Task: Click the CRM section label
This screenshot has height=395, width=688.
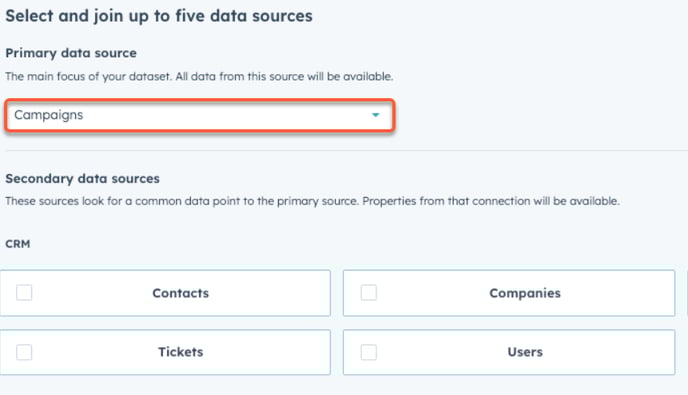Action: [18, 244]
